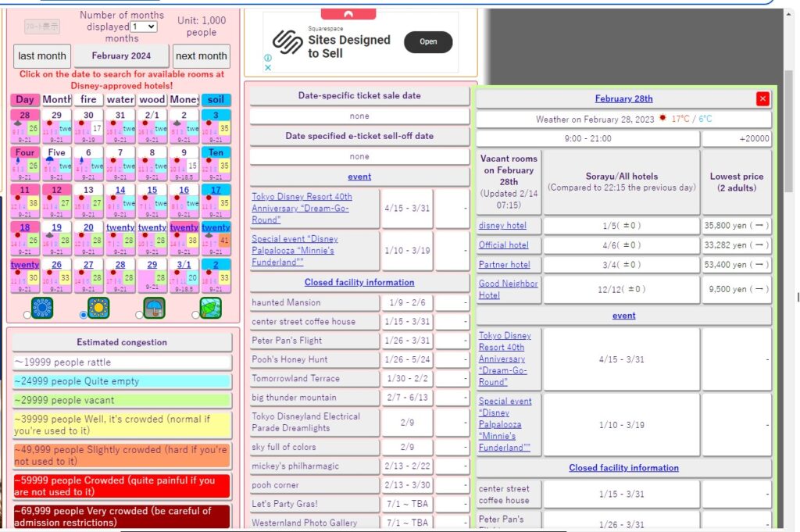Select the radio button beside umbrella icon
Screen dimensions: 800x532
139,315
